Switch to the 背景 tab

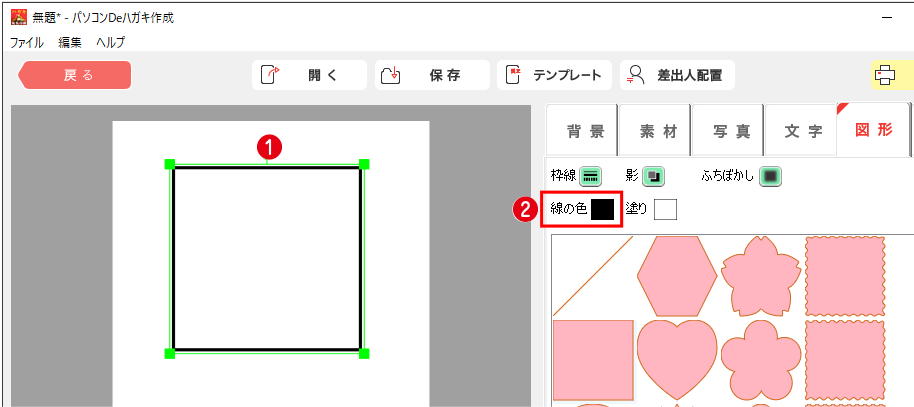point(581,131)
